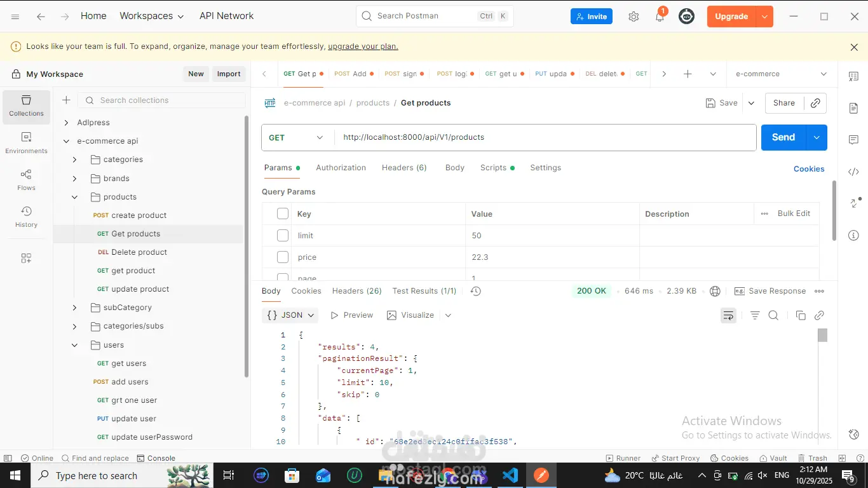The height and width of the screenshot is (488, 868).
Task: Open the code snippet icon
Action: [853, 172]
